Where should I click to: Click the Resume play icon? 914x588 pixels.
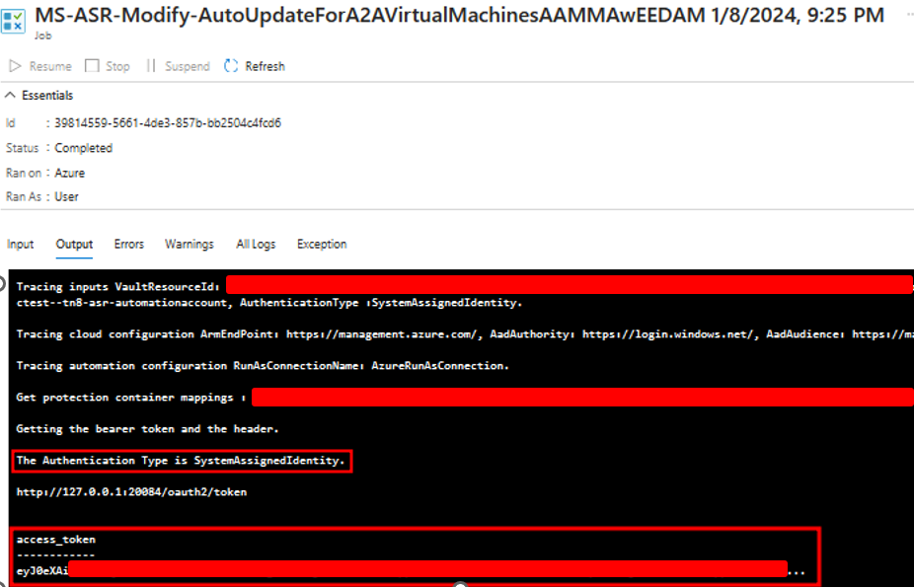(15, 66)
